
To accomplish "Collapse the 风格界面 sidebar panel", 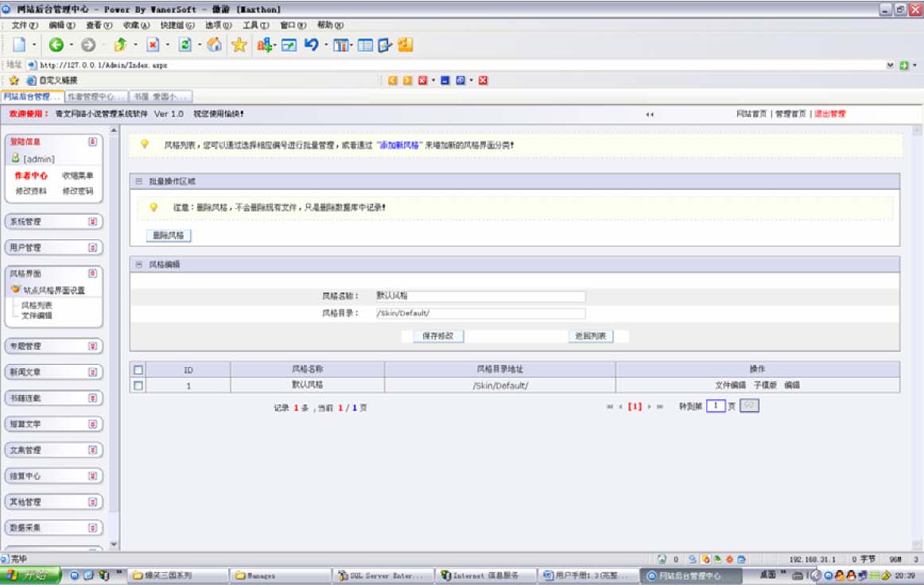I will [x=92, y=273].
